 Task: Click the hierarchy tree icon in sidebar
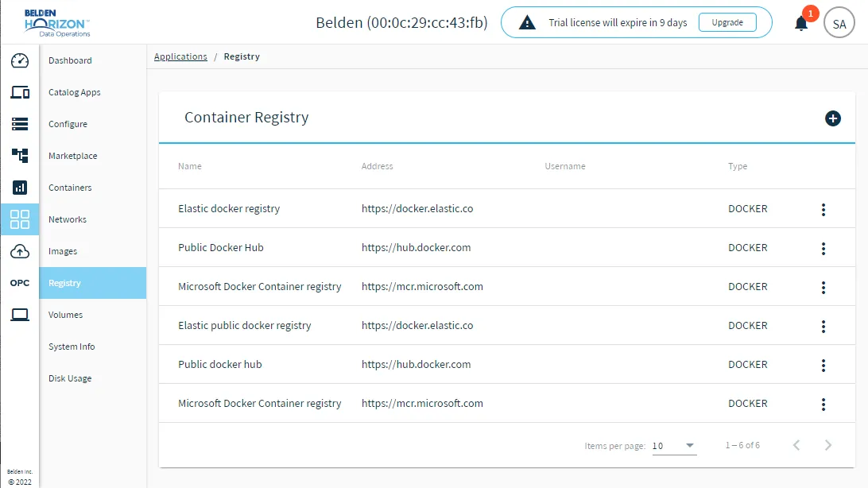(x=20, y=156)
